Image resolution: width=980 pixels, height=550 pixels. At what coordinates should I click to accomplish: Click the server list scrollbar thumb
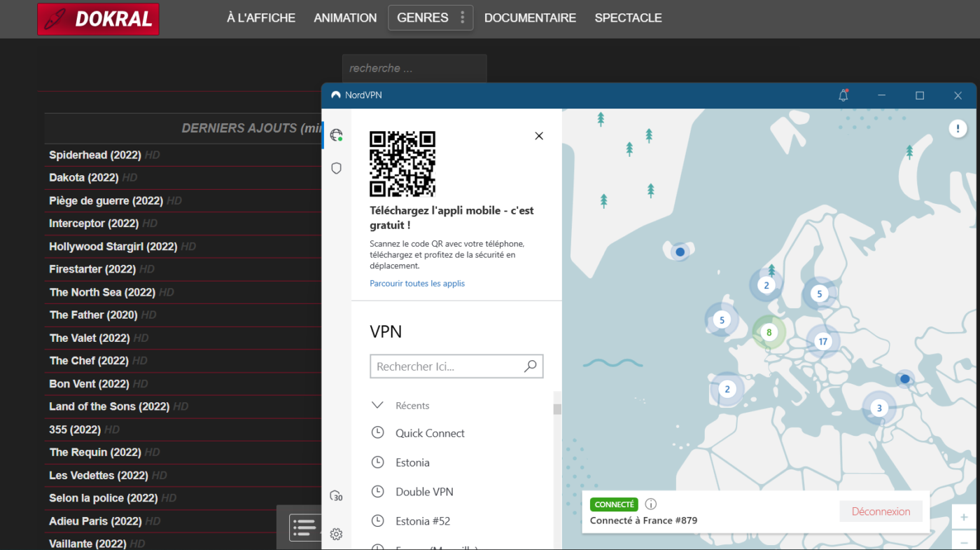(x=557, y=409)
